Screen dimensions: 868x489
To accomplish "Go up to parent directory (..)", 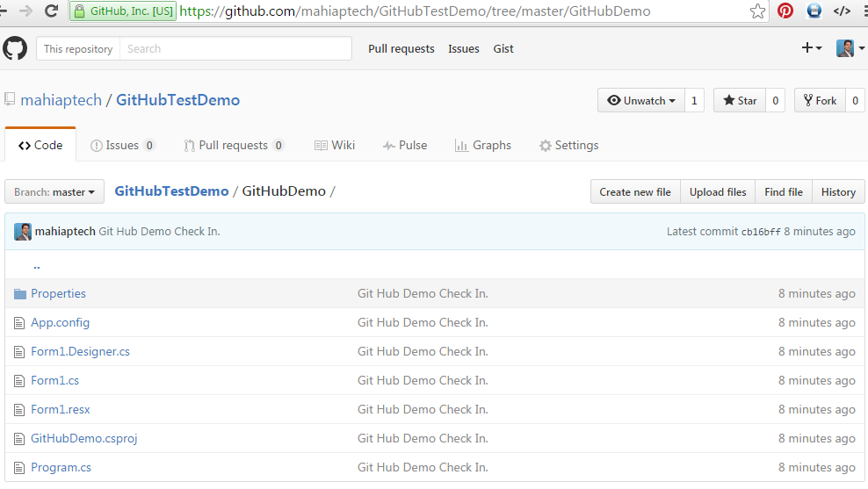I will click(x=37, y=265).
